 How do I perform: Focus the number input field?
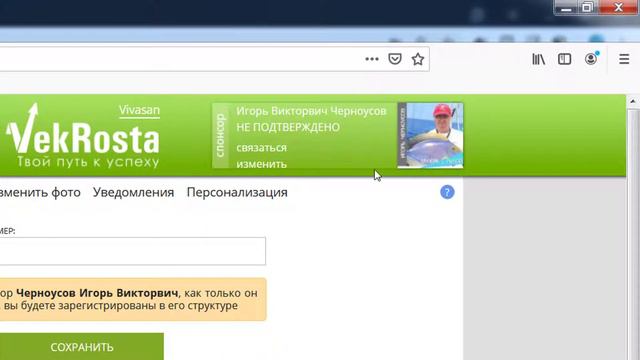(x=133, y=251)
